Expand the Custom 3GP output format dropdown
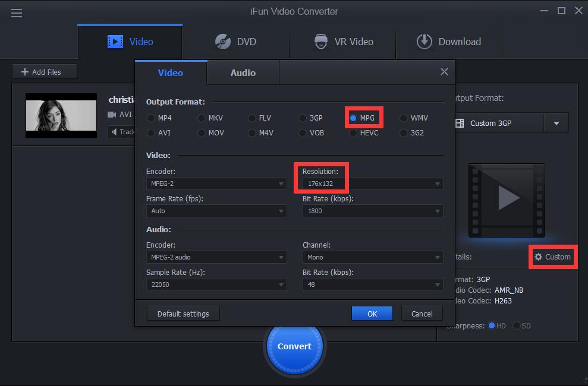This screenshot has width=588, height=386. 556,123
